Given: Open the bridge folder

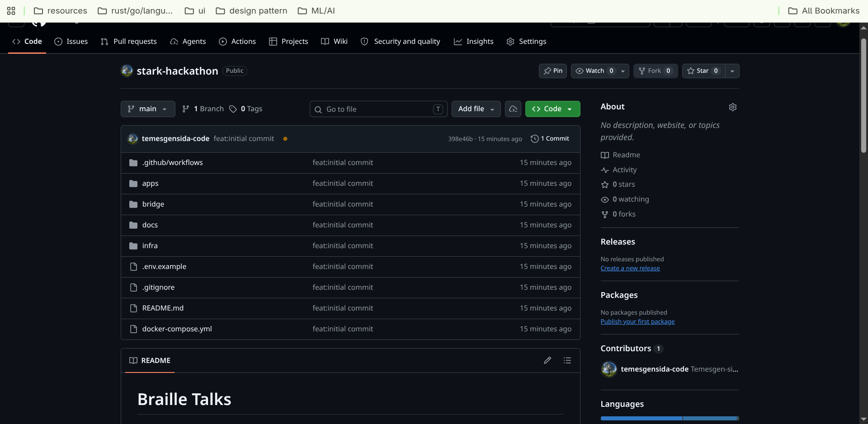Looking at the screenshot, I should [x=153, y=204].
